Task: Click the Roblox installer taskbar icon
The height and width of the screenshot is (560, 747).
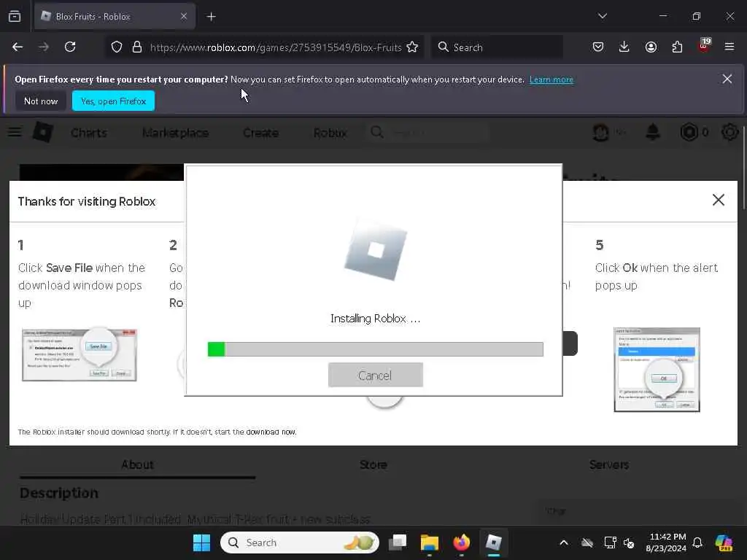Action: (x=494, y=542)
